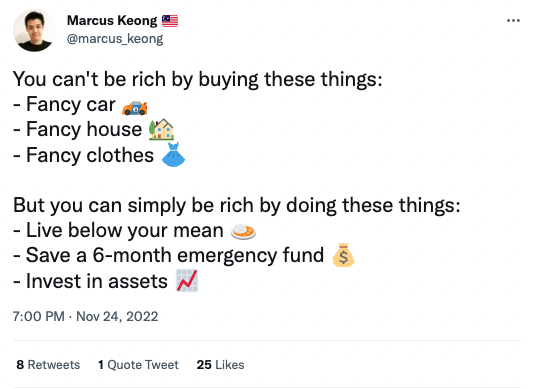This screenshot has height=389, width=535.
Task: Open the three-dot more options menu
Action: point(513,21)
